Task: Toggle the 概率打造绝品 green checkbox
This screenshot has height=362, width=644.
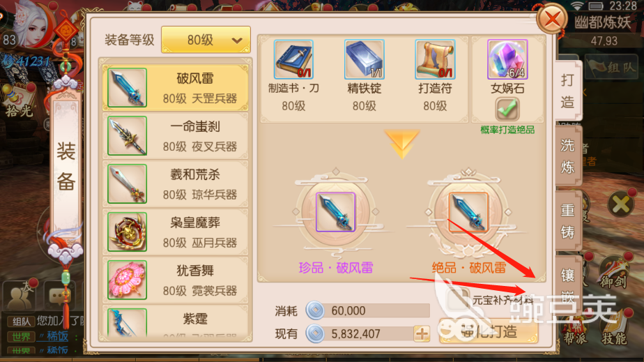Action: (x=507, y=109)
